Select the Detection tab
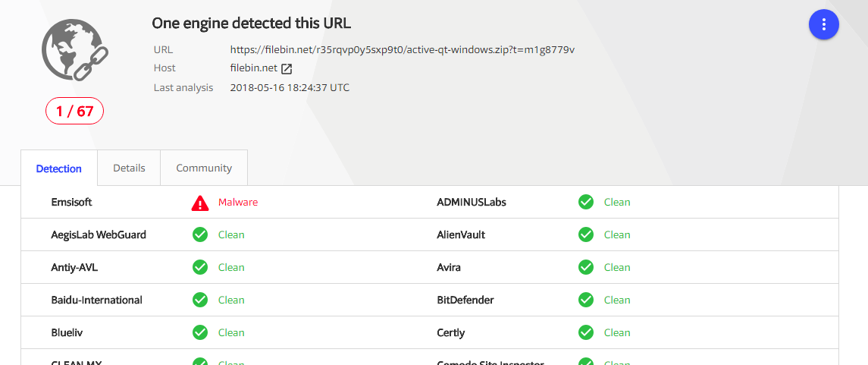 pyautogui.click(x=58, y=168)
